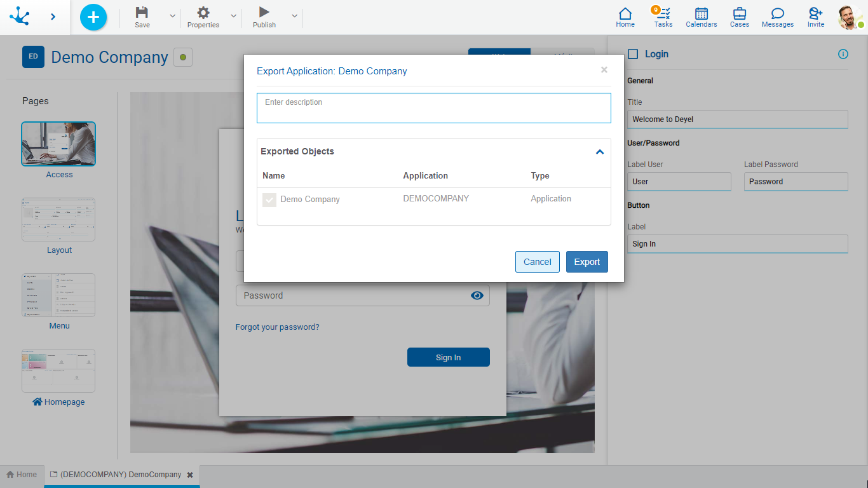868x488 pixels.
Task: Select the Menu page thumbnail
Action: (58, 295)
